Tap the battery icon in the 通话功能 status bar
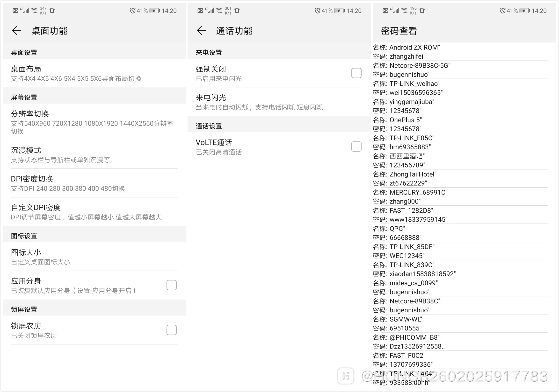Image resolution: width=559 pixels, height=392 pixels. 339,11
